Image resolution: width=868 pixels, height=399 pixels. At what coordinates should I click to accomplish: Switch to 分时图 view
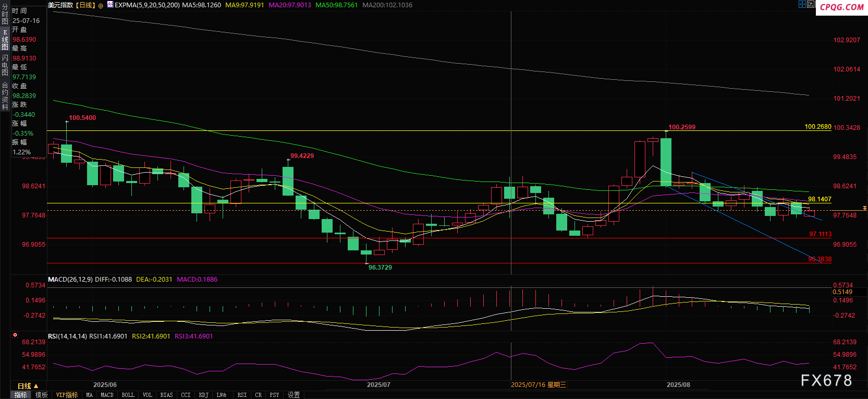[x=5, y=15]
